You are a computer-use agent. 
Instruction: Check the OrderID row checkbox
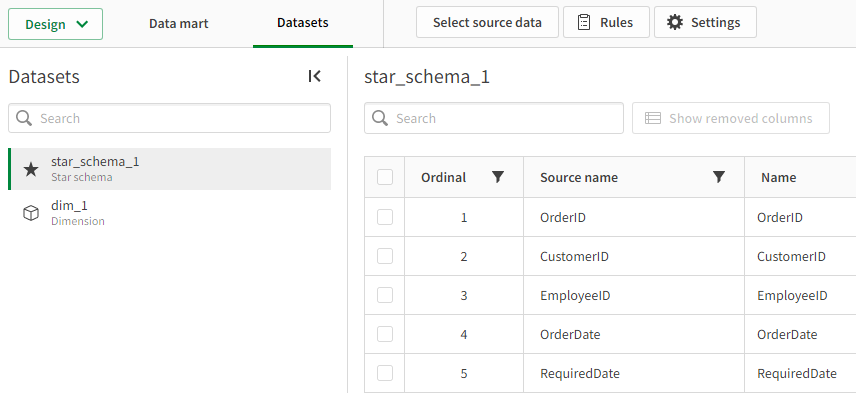coord(385,217)
